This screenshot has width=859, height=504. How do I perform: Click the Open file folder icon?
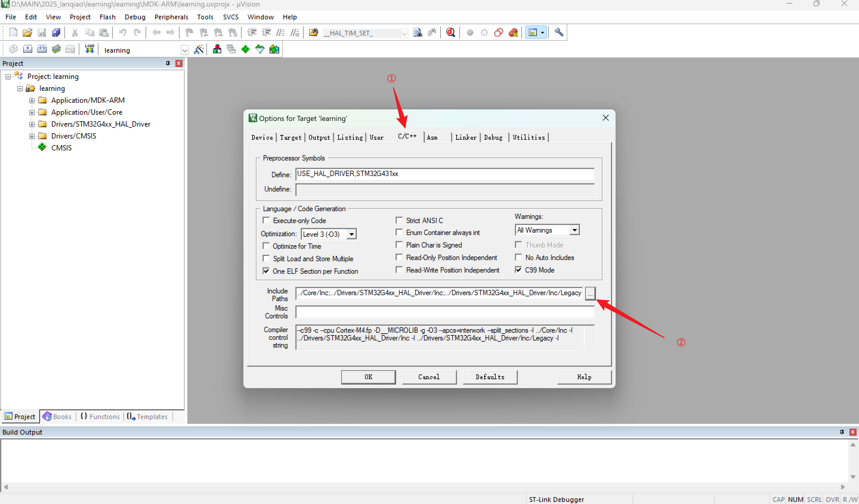coord(27,32)
